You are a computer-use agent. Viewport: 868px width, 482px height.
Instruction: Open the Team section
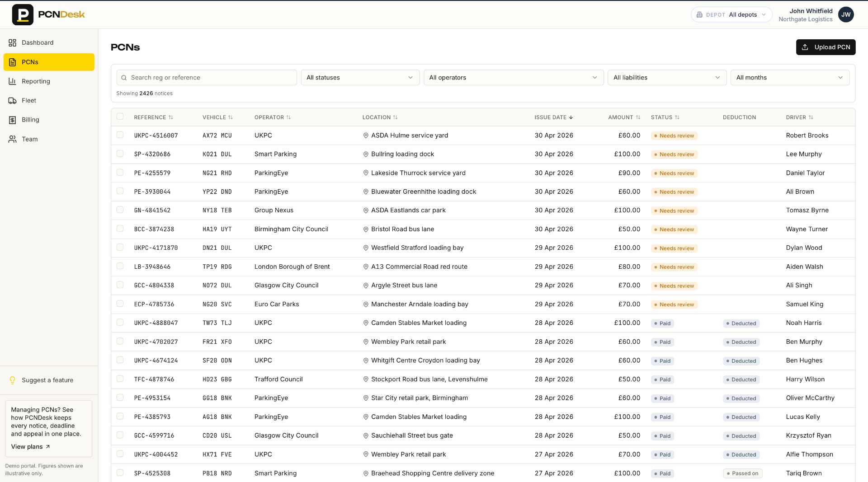(49, 139)
